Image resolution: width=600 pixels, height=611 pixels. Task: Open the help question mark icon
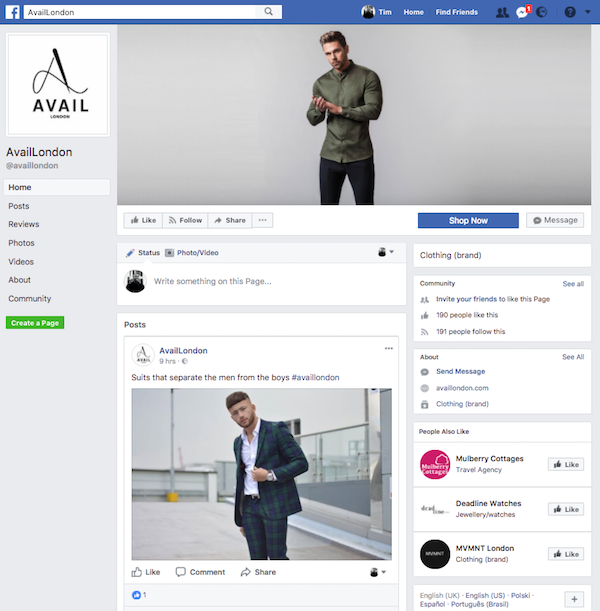tap(570, 12)
